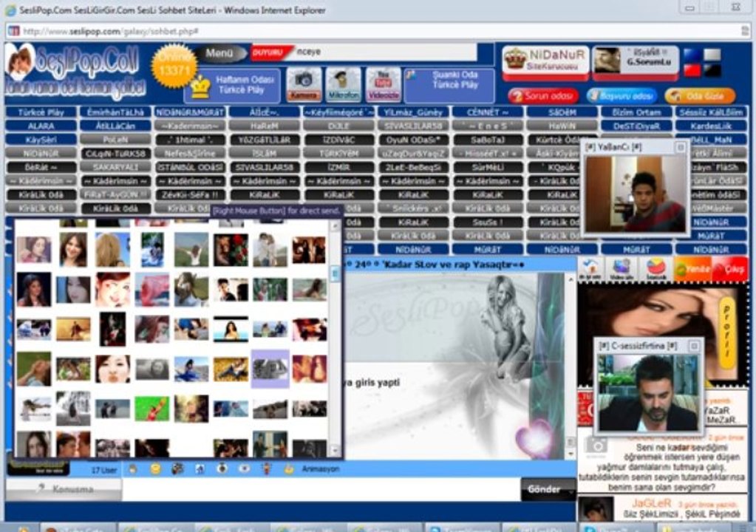Click the Duyuru announcement text field
The height and width of the screenshot is (532, 756).
point(384,52)
